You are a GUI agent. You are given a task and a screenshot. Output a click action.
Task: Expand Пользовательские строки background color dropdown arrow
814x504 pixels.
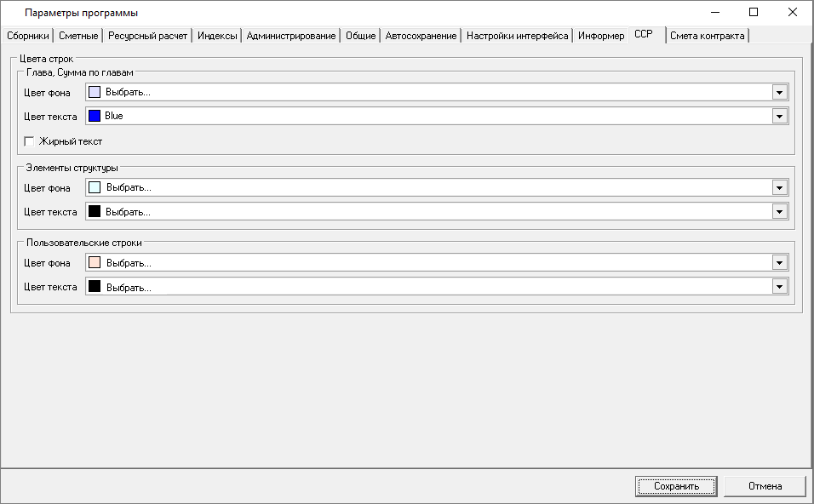point(779,263)
